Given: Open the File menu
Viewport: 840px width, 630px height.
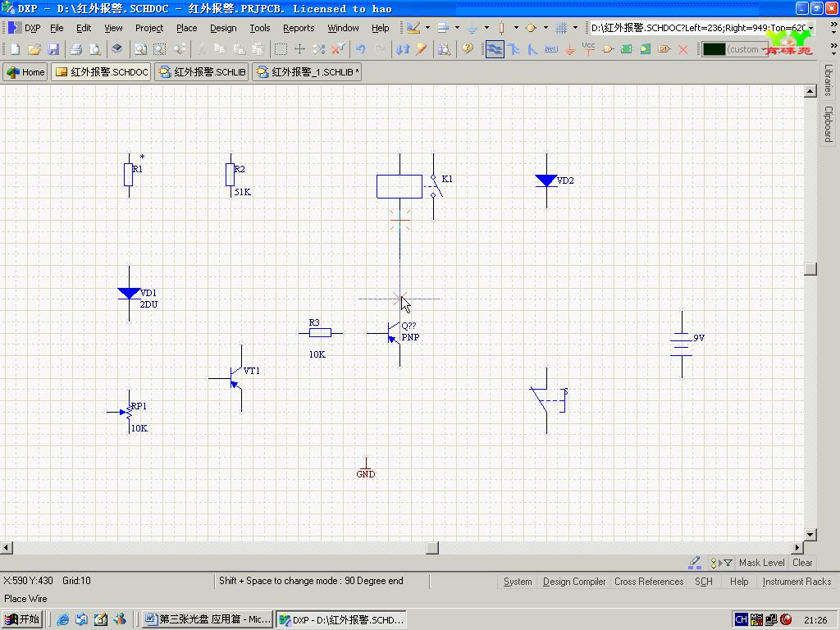Looking at the screenshot, I should 57,28.
